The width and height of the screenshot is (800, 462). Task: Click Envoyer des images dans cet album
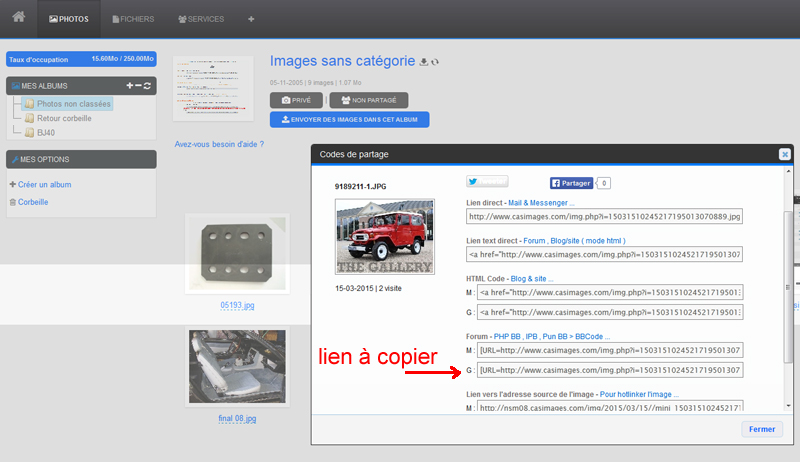tap(349, 119)
